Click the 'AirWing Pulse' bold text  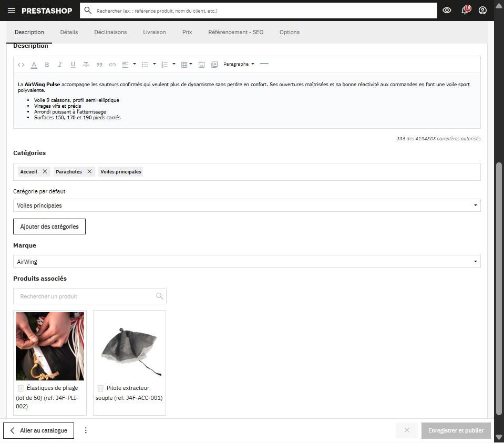43,85
